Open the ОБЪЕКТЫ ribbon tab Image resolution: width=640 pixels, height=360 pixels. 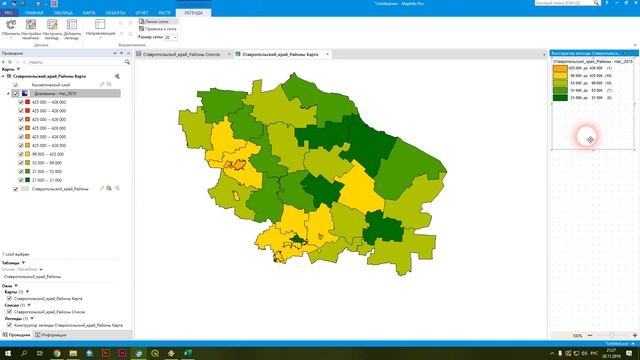(x=115, y=13)
